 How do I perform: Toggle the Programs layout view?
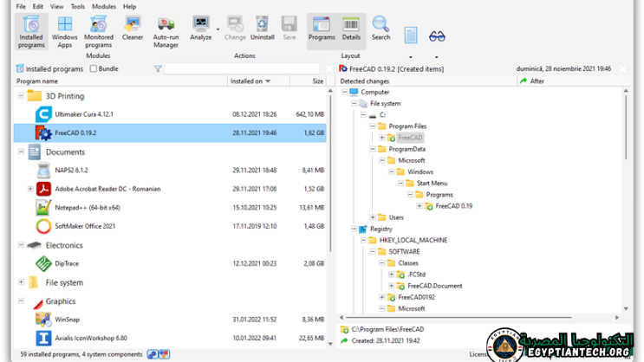[x=322, y=29]
